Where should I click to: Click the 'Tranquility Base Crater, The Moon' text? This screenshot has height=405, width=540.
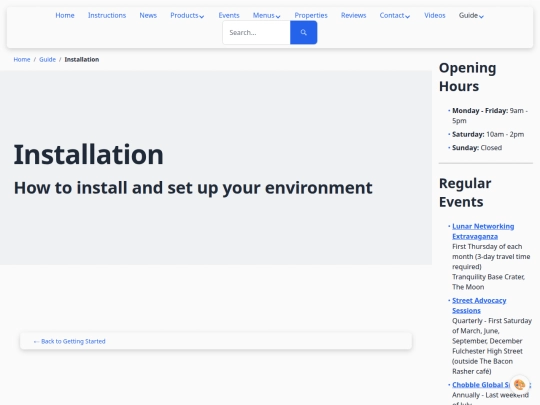point(488,282)
